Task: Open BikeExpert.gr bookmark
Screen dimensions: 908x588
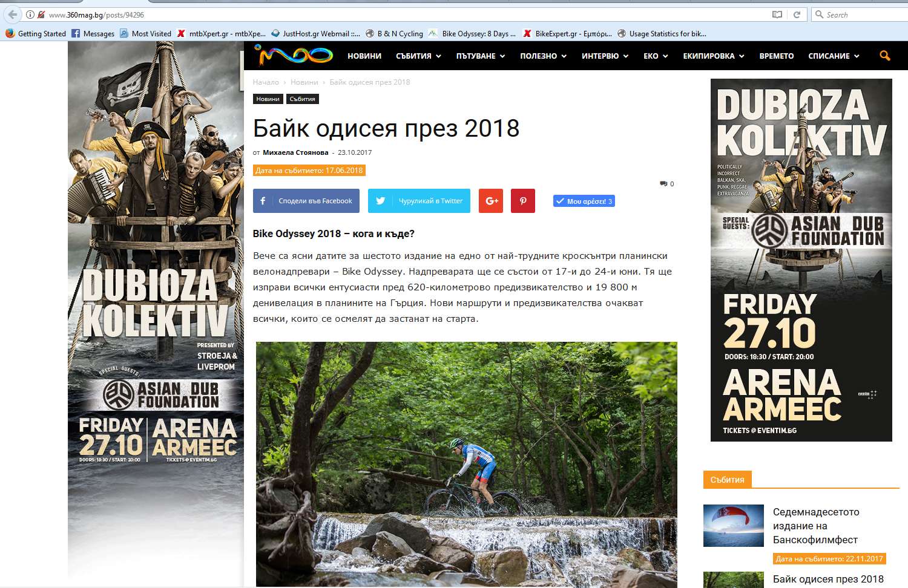Action: click(568, 34)
